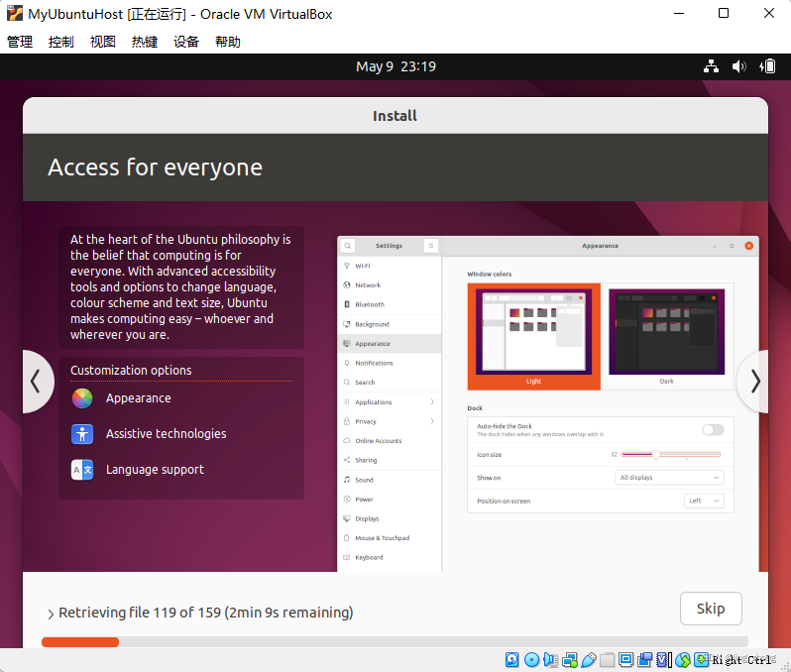This screenshot has height=672, width=791.
Task: Click the Icon size slider in preview
Action: point(670,455)
